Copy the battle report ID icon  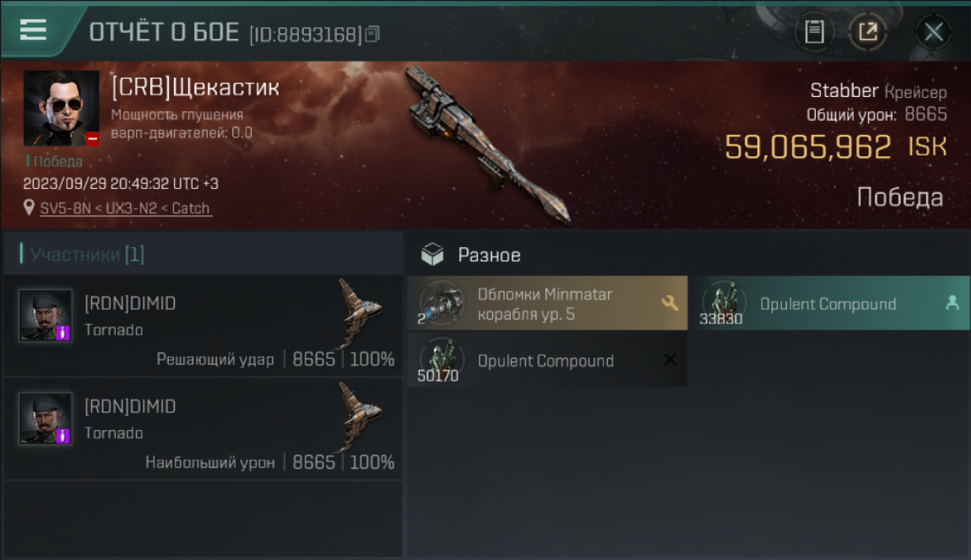372,34
